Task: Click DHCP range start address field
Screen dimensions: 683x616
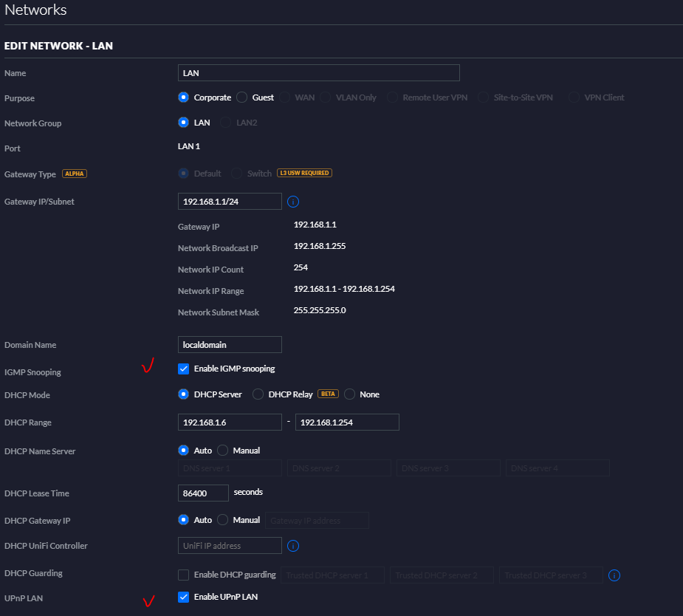Action: (230, 422)
